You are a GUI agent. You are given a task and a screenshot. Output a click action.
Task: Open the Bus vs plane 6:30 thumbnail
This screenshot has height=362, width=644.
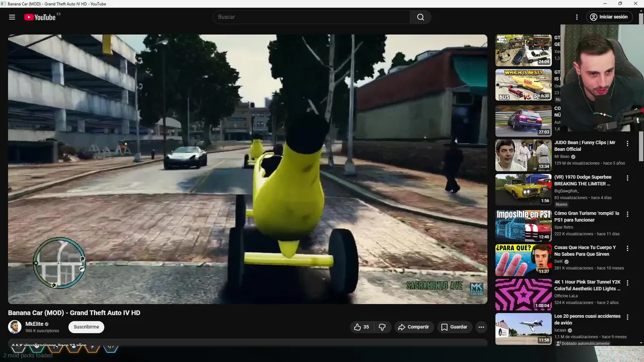pos(523,85)
